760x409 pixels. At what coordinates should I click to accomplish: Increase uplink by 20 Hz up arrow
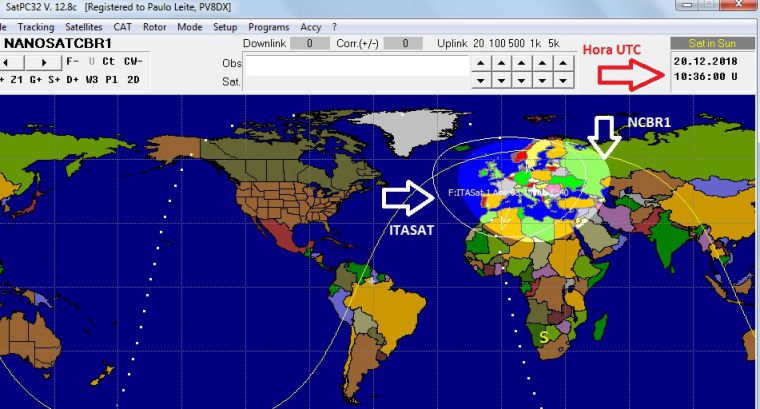click(x=481, y=63)
